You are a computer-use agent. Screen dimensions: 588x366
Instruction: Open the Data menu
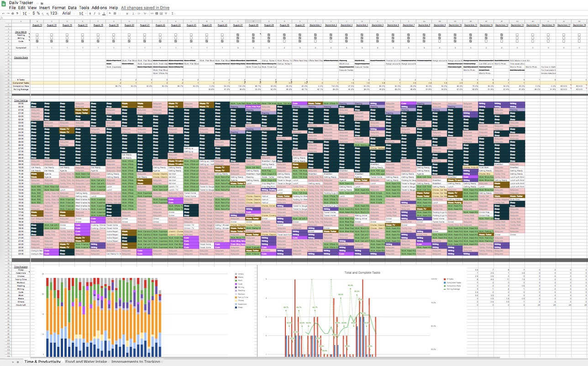(x=72, y=8)
